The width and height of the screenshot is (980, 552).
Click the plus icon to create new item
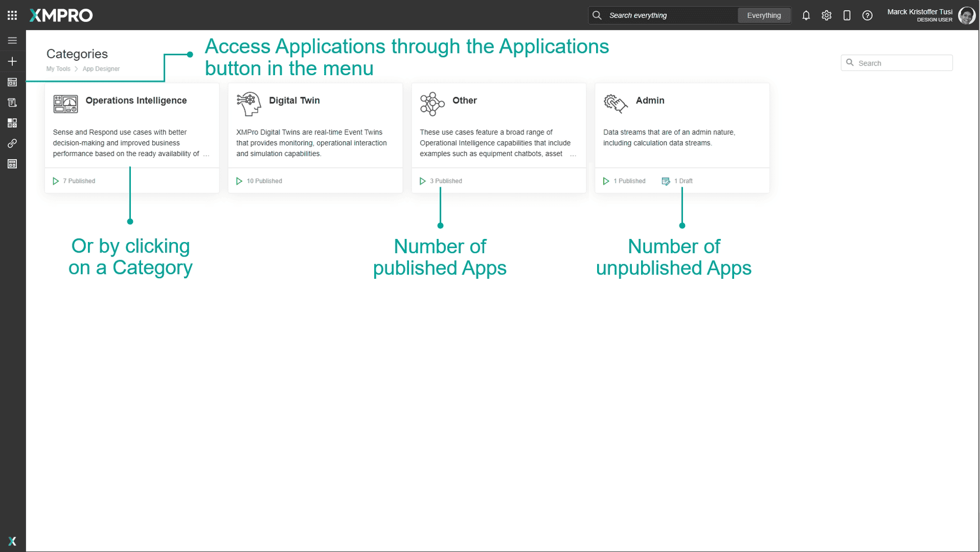pos(12,61)
